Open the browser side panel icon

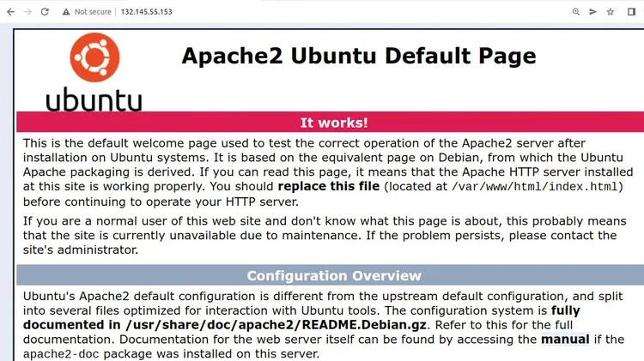(x=632, y=12)
